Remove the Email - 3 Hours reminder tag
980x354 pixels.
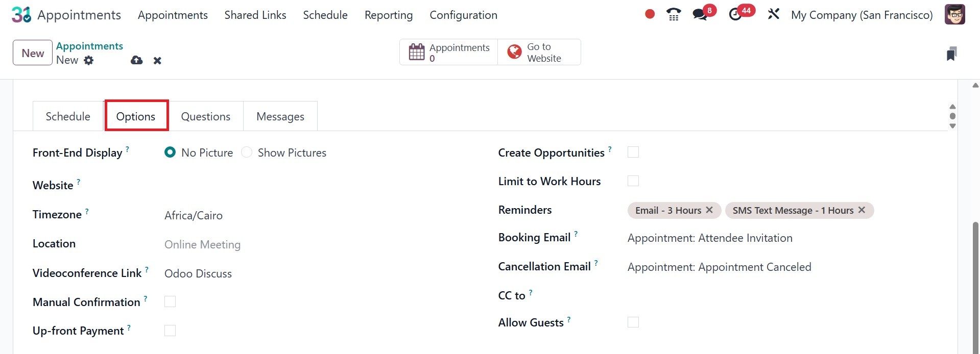[x=709, y=210]
